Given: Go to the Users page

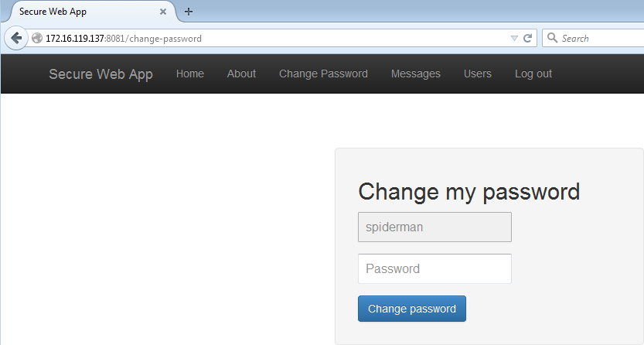Looking at the screenshot, I should point(477,74).
